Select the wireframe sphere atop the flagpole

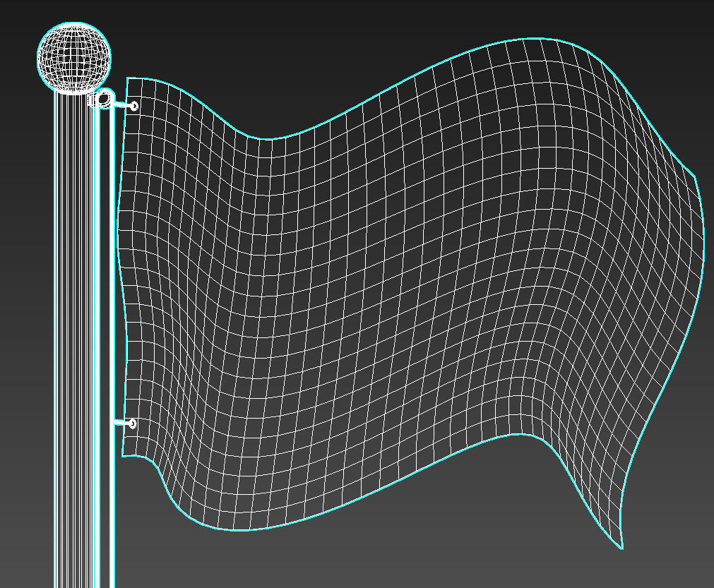tap(73, 57)
